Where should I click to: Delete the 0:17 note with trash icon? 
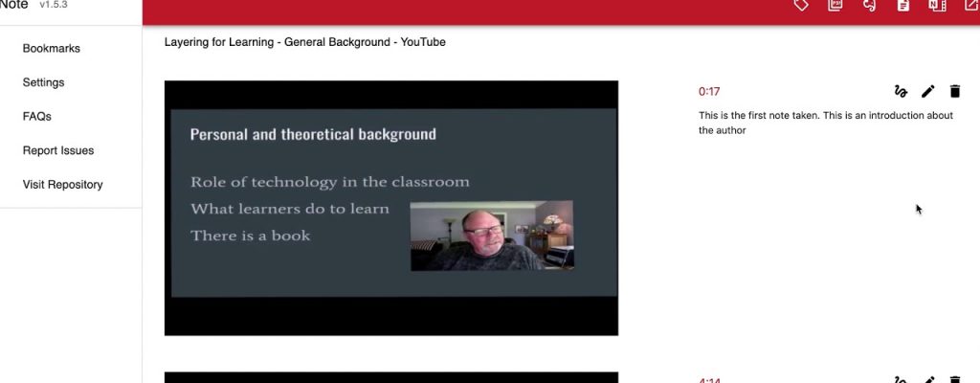[955, 91]
